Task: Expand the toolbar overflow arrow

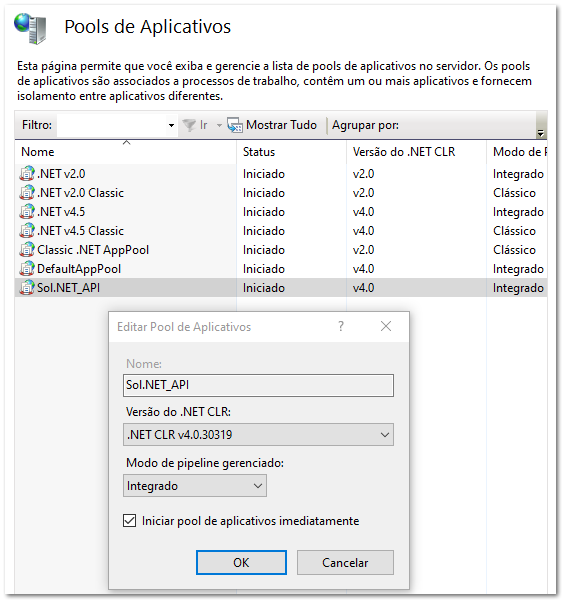Action: [540, 133]
